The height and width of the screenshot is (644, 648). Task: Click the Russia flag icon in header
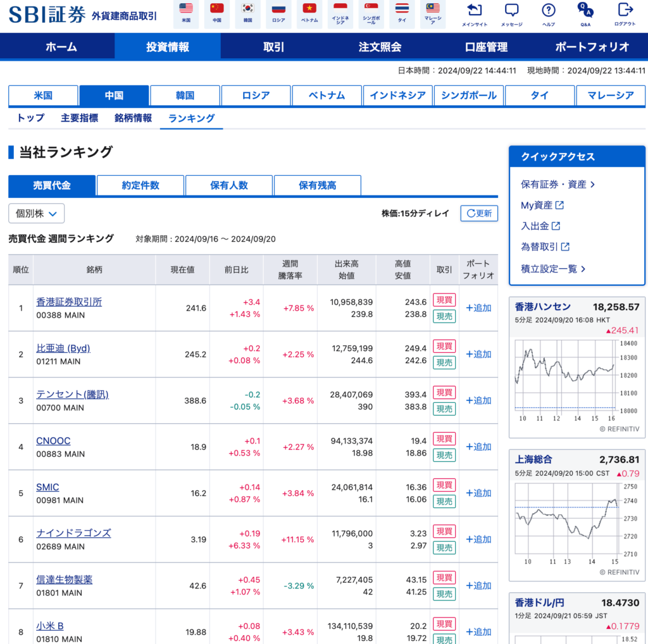point(278,8)
